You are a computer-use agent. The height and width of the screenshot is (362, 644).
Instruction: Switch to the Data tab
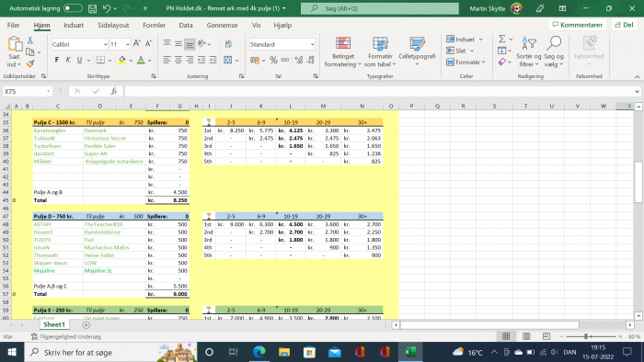click(x=186, y=25)
